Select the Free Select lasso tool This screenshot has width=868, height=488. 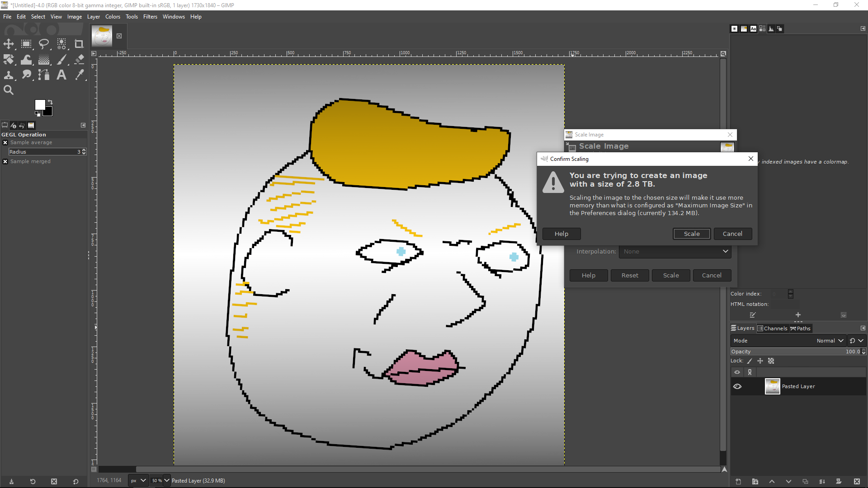[x=44, y=44]
